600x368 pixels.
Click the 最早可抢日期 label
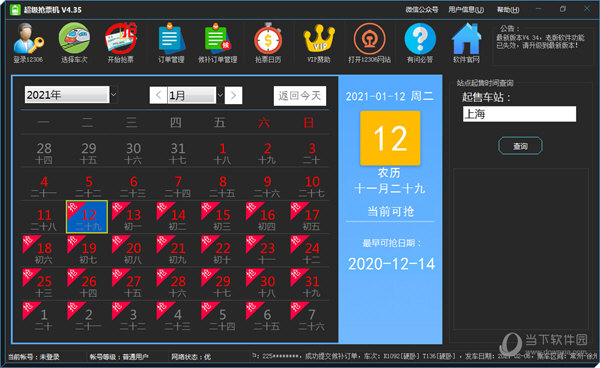click(x=391, y=243)
